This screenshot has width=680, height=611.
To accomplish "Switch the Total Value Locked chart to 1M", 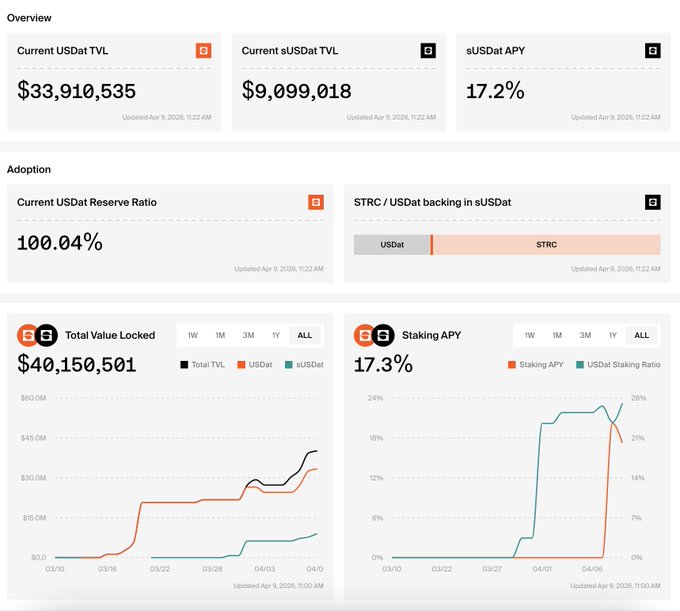I will pyautogui.click(x=220, y=335).
